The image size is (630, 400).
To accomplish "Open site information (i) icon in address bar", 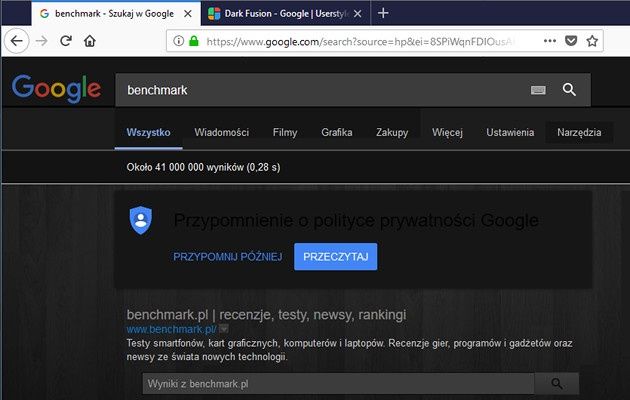I will (178, 41).
